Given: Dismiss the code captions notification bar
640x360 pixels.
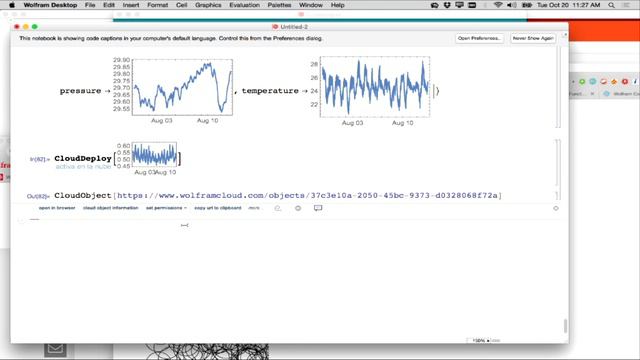Looking at the screenshot, I should click(x=565, y=35).
